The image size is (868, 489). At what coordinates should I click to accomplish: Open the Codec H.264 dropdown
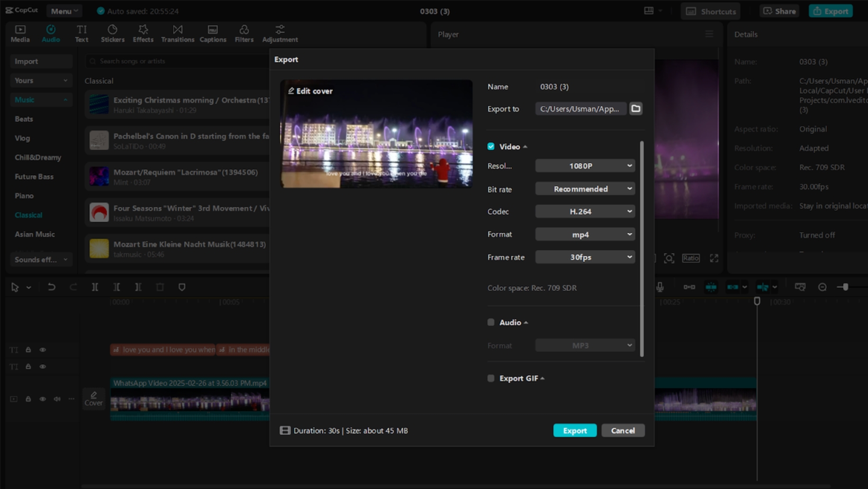click(585, 211)
